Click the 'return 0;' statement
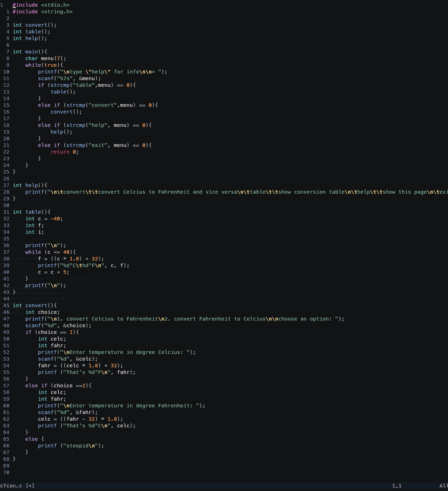Screen dimensions: 448x491 coord(65,152)
